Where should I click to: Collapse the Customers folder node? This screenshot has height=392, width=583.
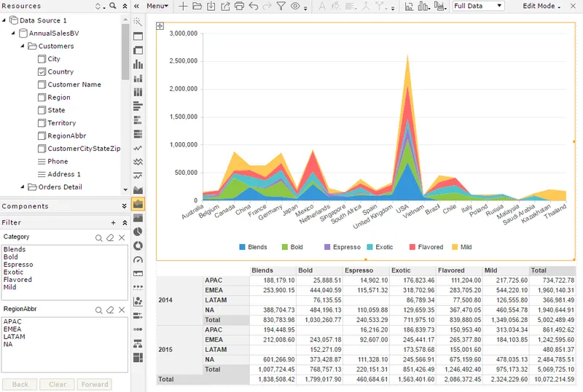pyautogui.click(x=23, y=46)
